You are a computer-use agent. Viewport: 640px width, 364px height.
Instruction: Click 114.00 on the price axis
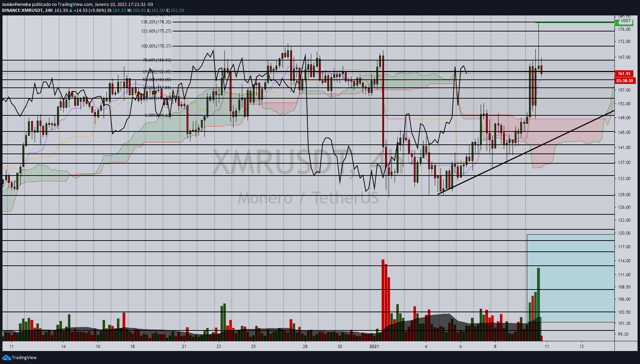pos(624,261)
